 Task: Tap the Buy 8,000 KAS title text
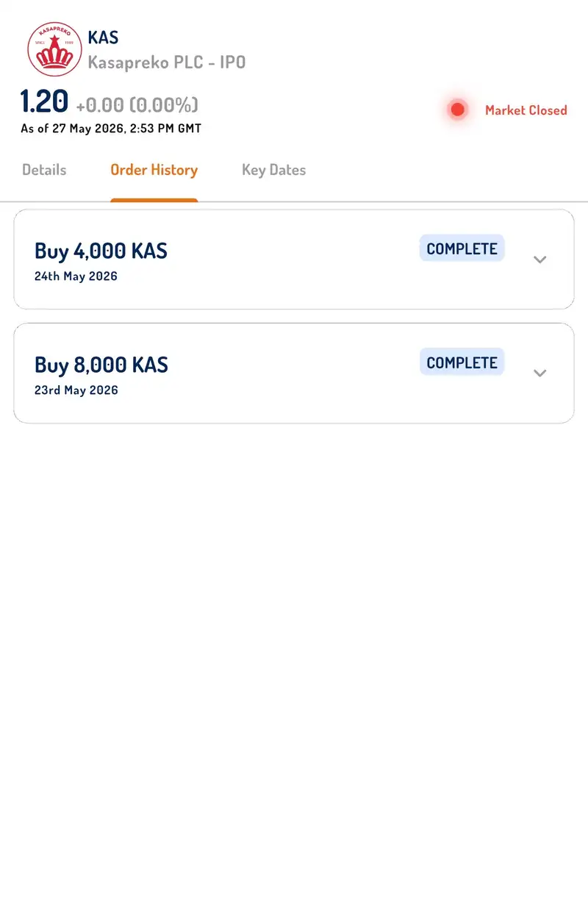pos(101,365)
